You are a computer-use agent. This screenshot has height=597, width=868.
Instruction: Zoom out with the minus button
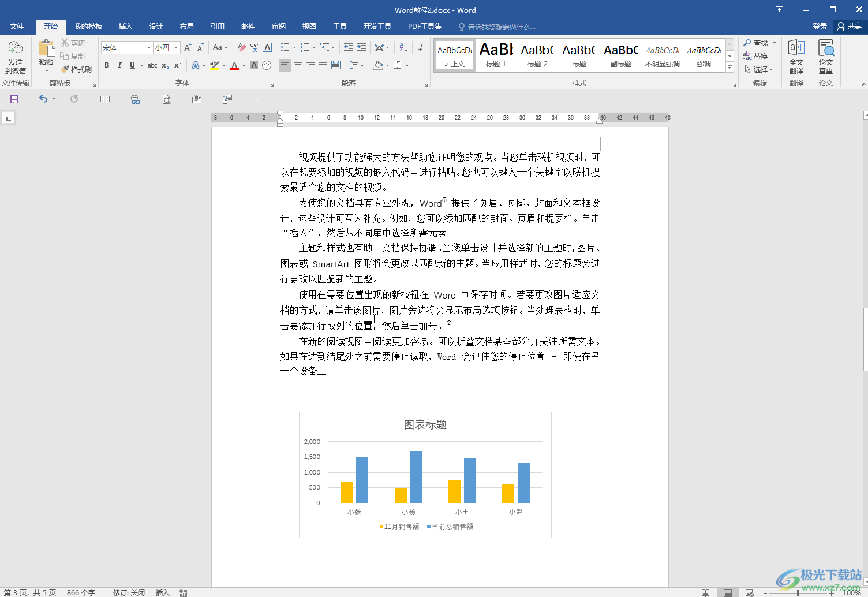(765, 593)
